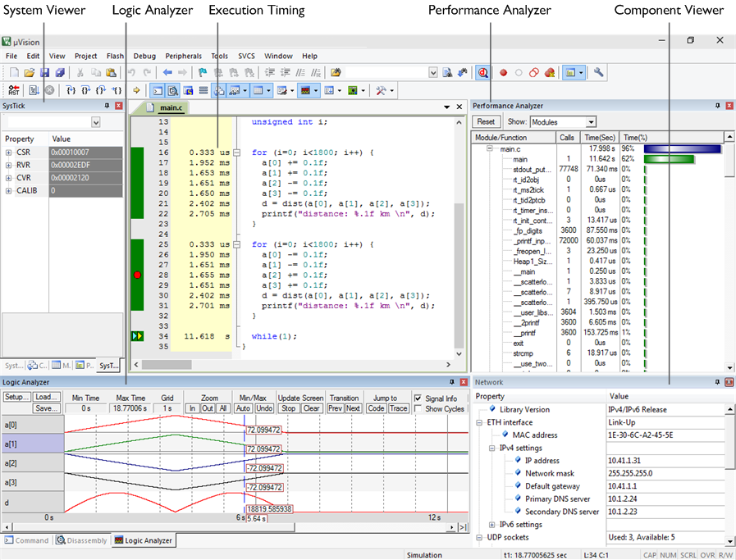Click the Show Next Statement arrow icon

pyautogui.click(x=136, y=90)
